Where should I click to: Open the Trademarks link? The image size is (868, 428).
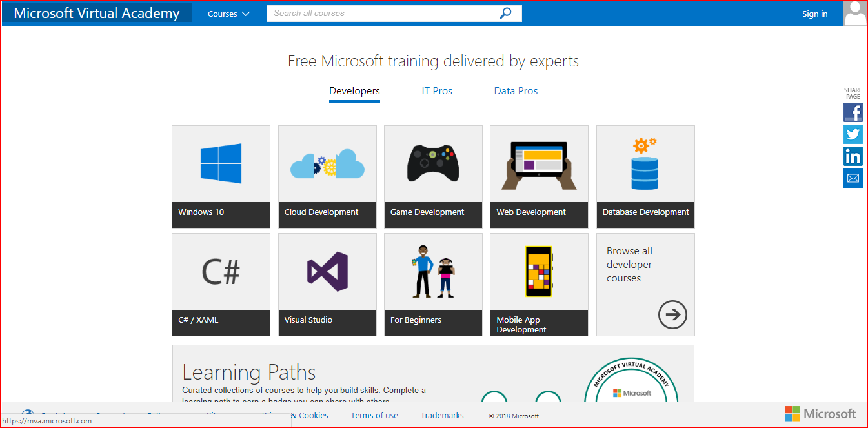[442, 416]
